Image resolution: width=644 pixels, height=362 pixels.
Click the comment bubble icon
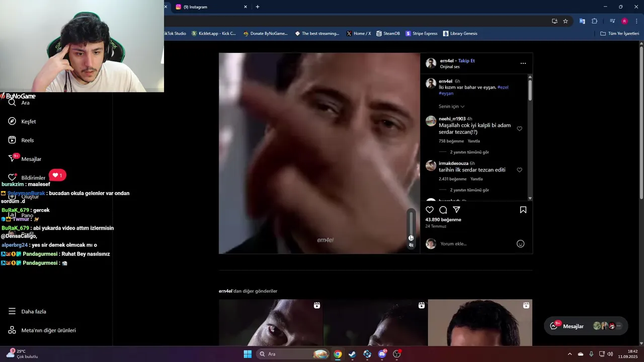[443, 210]
